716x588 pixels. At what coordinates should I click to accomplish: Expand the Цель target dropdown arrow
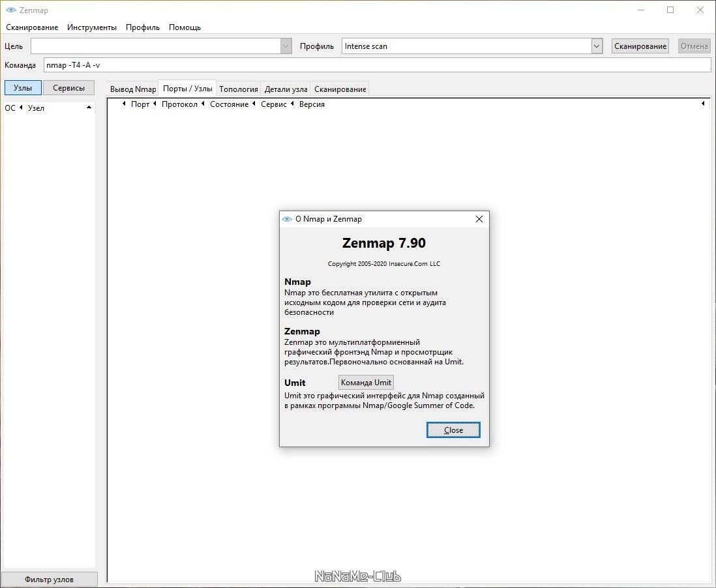[286, 46]
